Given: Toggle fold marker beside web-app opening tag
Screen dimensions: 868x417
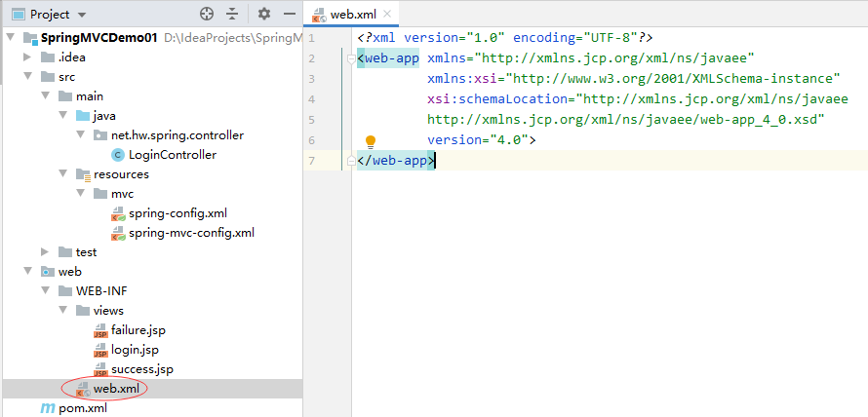Looking at the screenshot, I should click(x=349, y=58).
